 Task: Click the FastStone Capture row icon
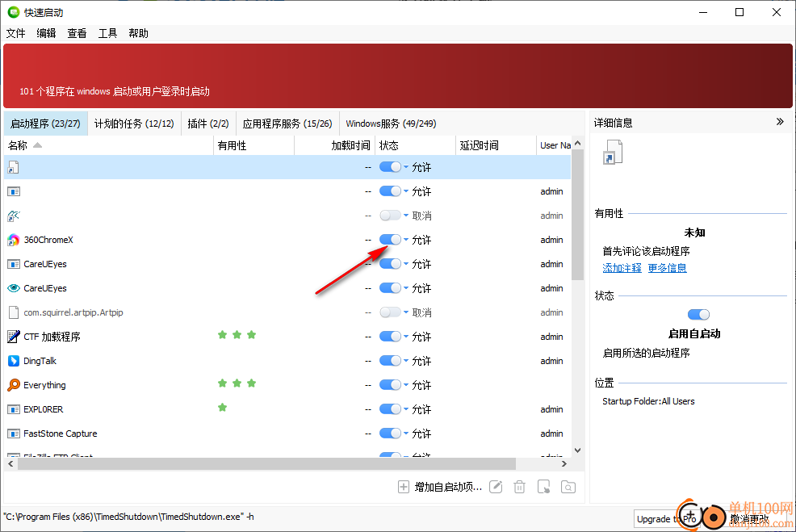coord(14,434)
